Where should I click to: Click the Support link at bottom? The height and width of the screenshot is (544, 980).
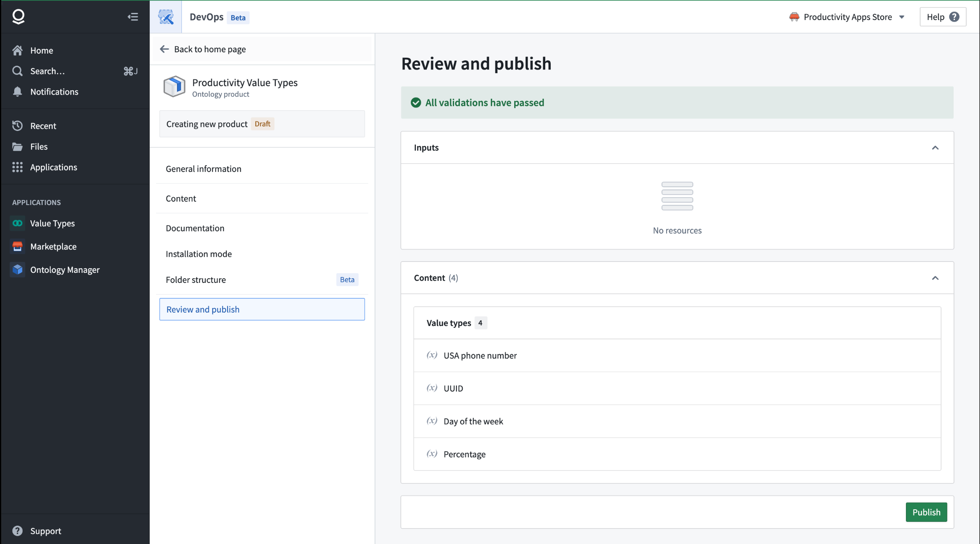pos(46,531)
